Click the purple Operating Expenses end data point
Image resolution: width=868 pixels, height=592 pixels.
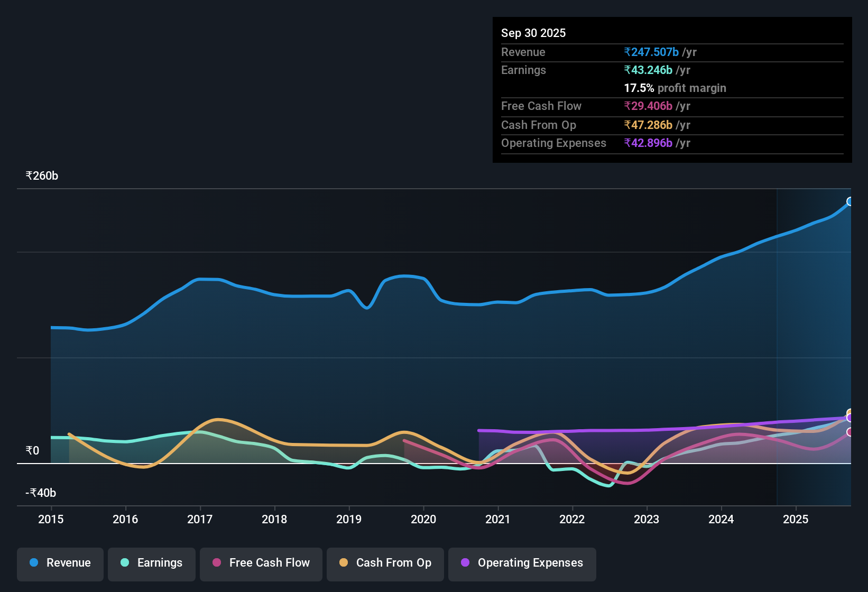tap(850, 418)
